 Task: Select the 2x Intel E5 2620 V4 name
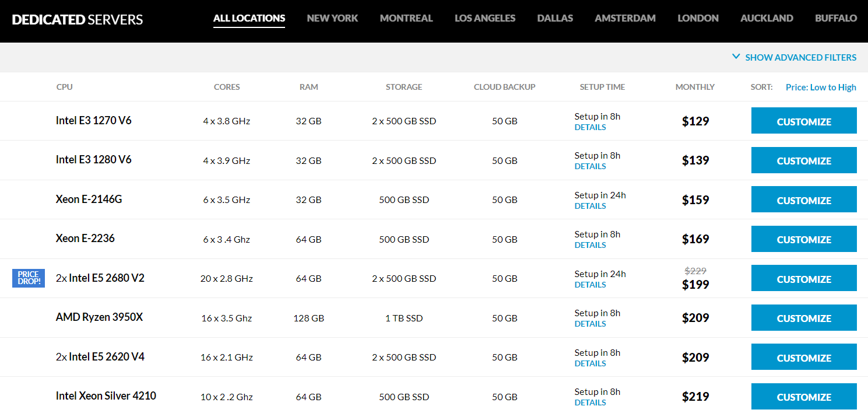[x=100, y=357]
